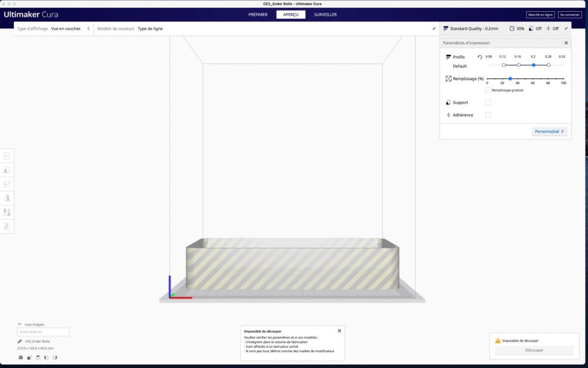Click warning icon beside Impossible de découper
Screen dimensions: 588x368
[x=497, y=340]
